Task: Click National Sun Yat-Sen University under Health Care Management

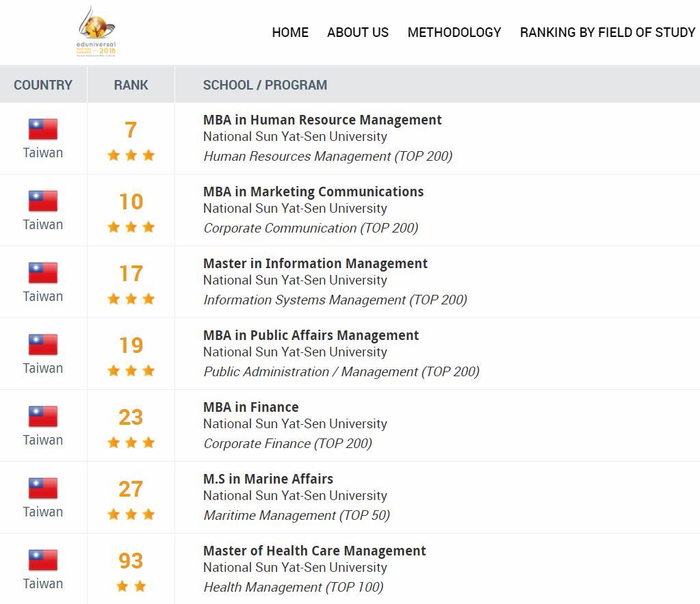Action: [295, 567]
